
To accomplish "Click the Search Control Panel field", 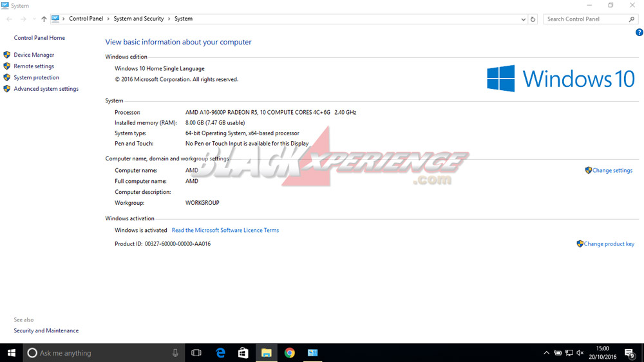I will 591,19.
